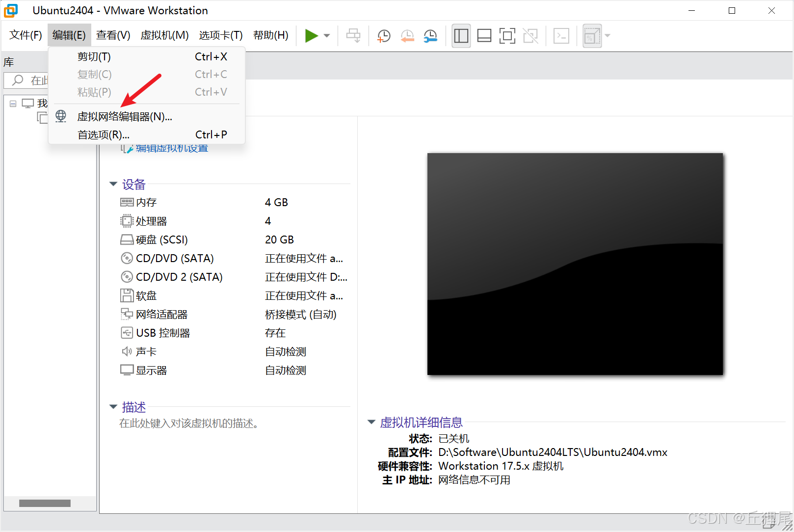Select the 桥接模式 (自动) network value
This screenshot has width=794, height=532.
click(301, 315)
